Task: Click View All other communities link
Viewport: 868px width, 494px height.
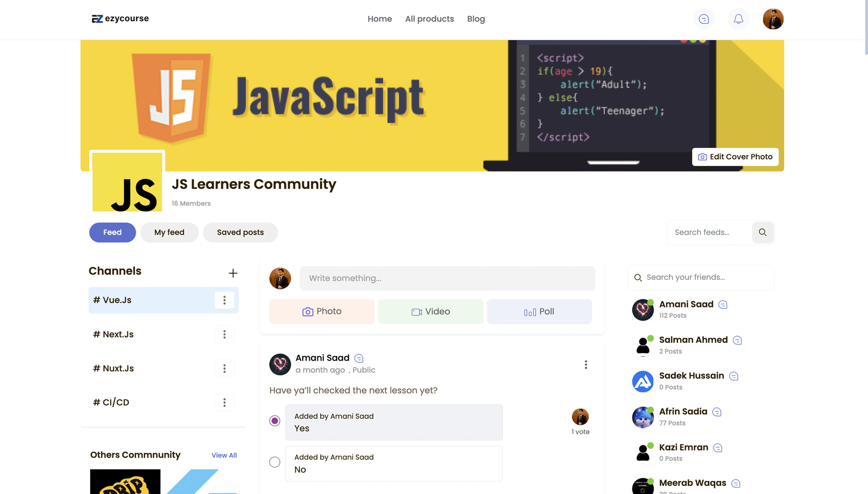Action: [x=224, y=455]
